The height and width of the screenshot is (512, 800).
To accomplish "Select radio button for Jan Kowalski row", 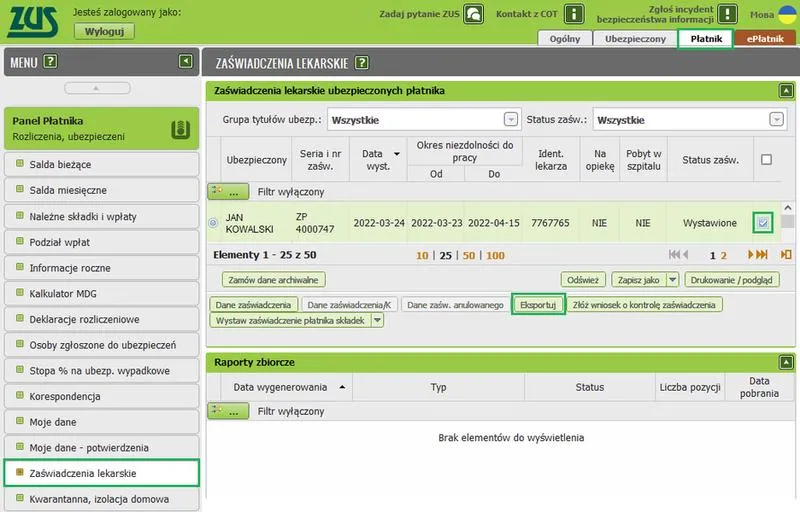I will pos(213,223).
